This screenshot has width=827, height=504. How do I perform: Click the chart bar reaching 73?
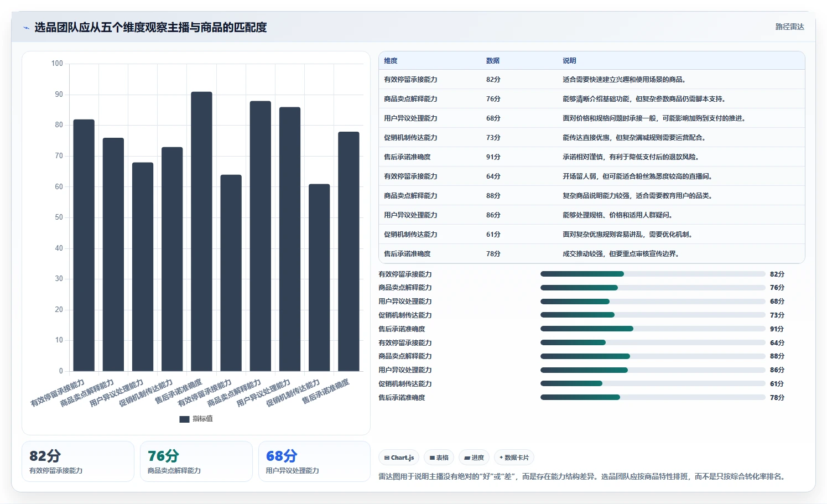coord(172,259)
